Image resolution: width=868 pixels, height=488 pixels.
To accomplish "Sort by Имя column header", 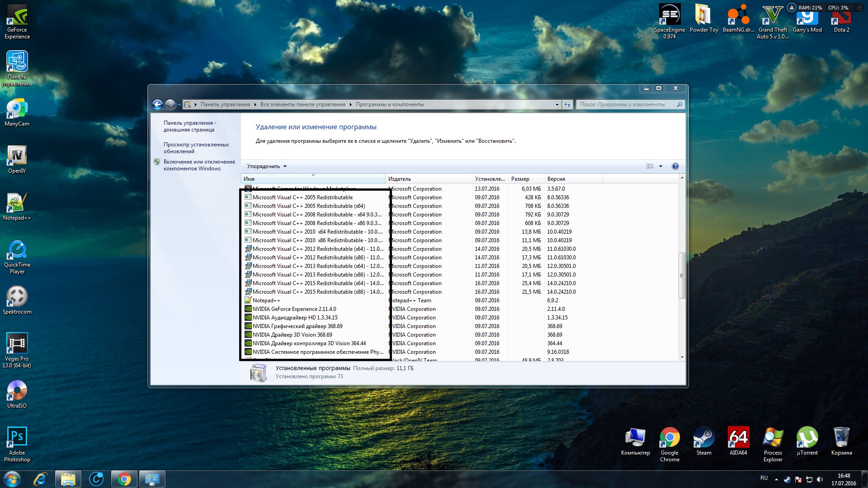I will coord(313,179).
